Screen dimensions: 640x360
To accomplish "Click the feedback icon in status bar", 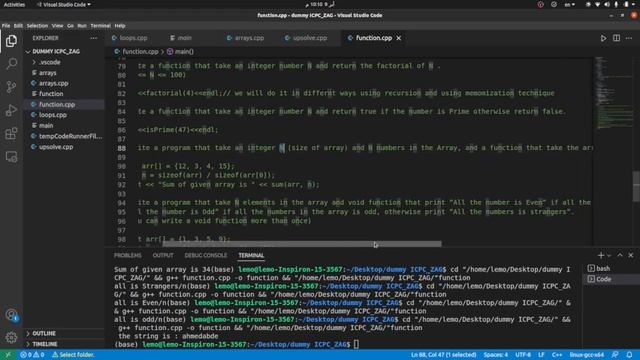I will (615, 355).
